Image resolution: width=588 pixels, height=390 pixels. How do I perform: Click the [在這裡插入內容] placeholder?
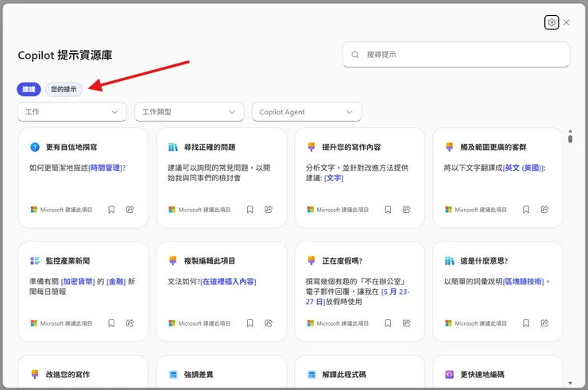click(228, 282)
